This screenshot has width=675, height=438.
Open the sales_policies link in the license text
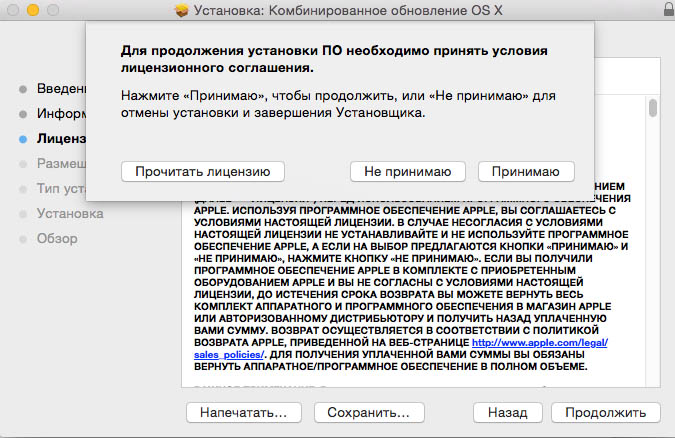(229, 354)
